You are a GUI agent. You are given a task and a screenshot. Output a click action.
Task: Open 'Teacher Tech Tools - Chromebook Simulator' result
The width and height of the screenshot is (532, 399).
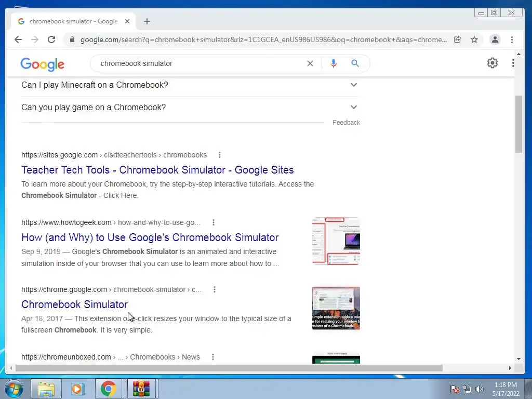click(x=157, y=170)
